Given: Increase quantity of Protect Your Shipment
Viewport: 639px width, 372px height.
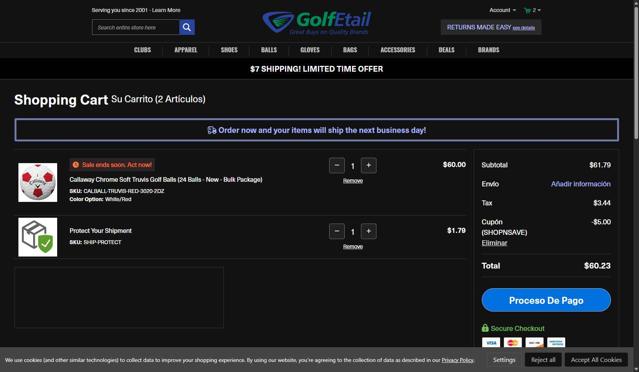Looking at the screenshot, I should (368, 231).
